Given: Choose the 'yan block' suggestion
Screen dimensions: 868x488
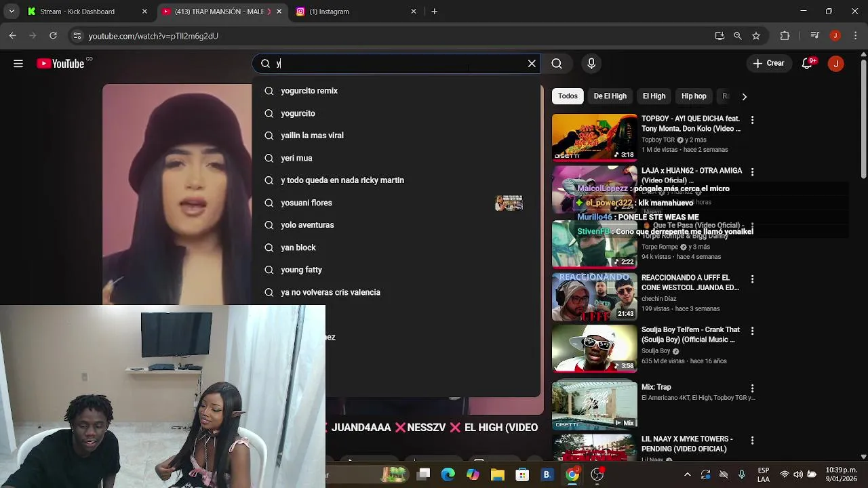Looking at the screenshot, I should click(x=397, y=247).
